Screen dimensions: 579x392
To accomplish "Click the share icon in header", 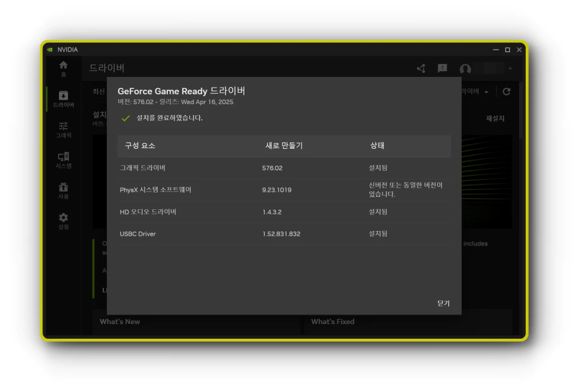I will pyautogui.click(x=421, y=68).
